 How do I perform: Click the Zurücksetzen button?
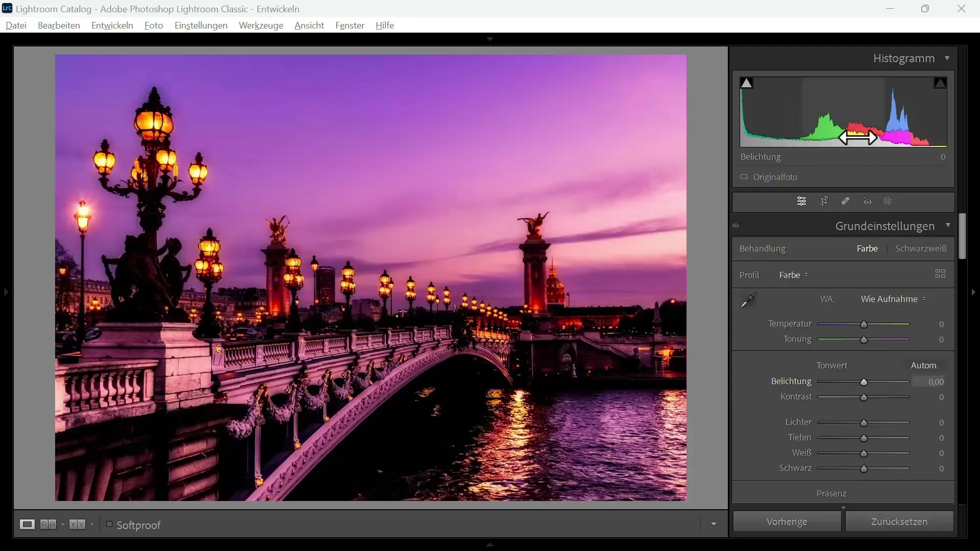click(899, 521)
